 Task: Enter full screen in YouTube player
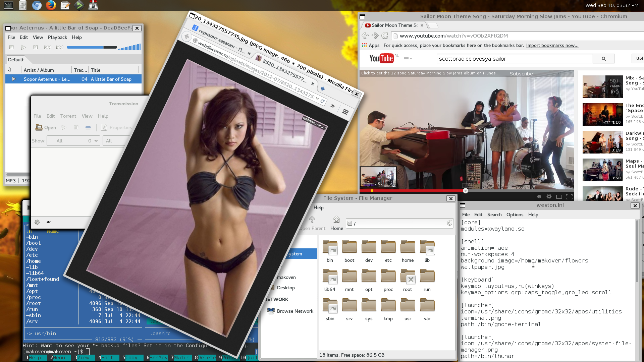569,197
